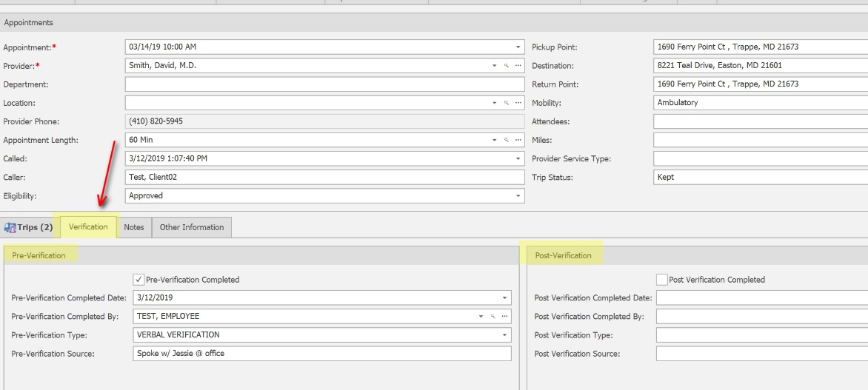Click the Trip Status field showing Kept
Image resolution: width=868 pixels, height=390 pixels.
click(x=761, y=178)
